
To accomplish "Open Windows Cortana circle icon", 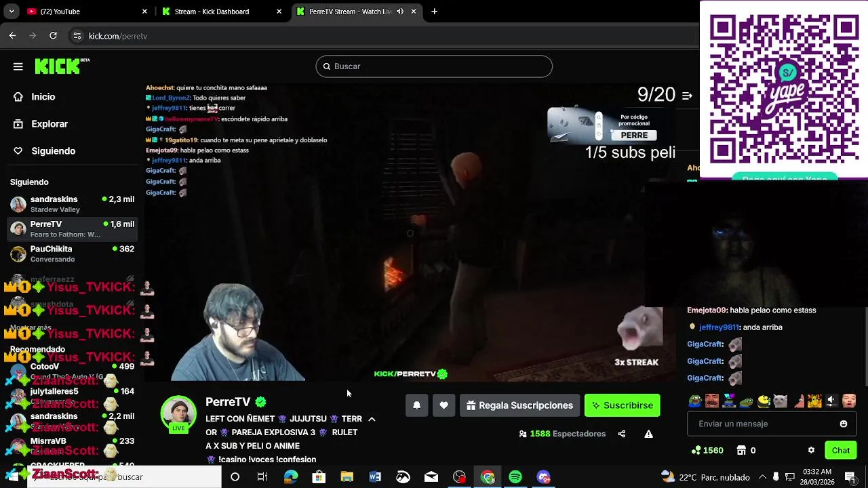I will click(x=235, y=477).
